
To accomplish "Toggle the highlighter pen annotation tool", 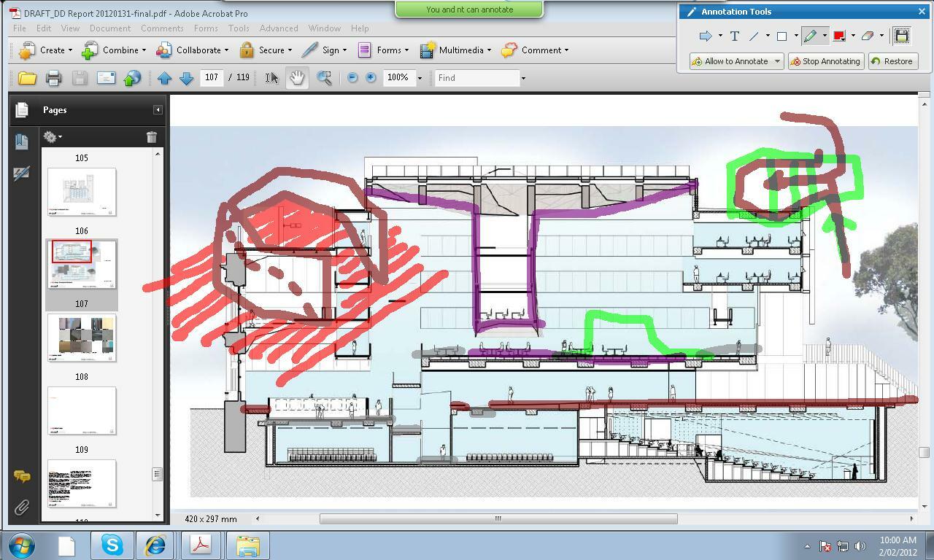I will coord(810,36).
